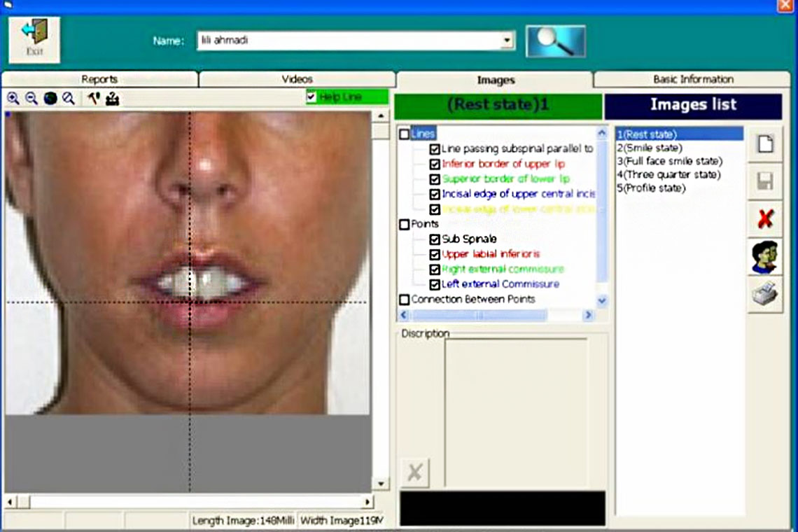The image size is (798, 532).
Task: Uncheck Sub Spinale point
Action: (x=435, y=238)
